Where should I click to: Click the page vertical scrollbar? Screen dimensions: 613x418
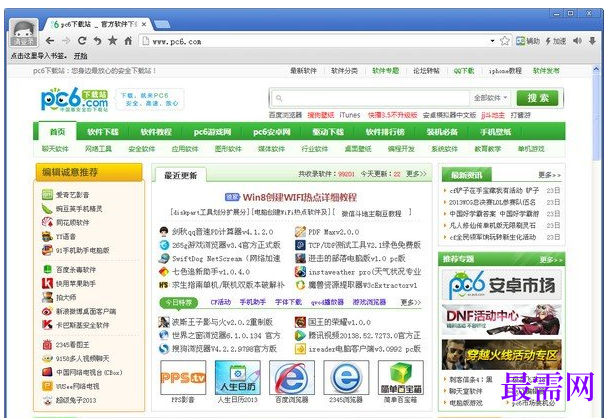click(596, 117)
